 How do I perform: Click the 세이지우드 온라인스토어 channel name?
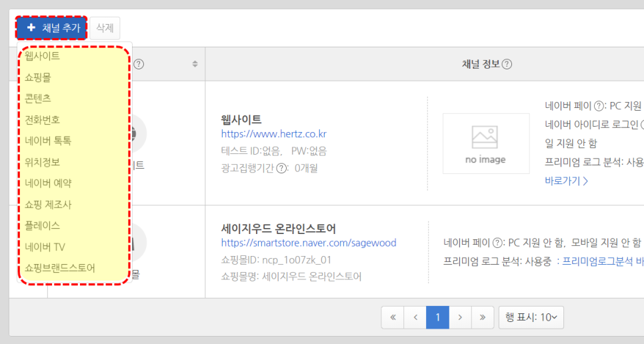coord(279,228)
